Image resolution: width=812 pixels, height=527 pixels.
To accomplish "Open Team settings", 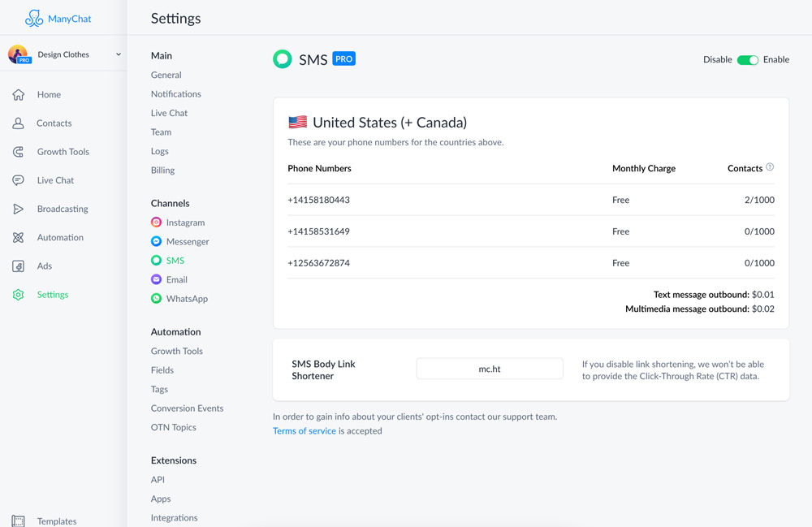I will 161,132.
